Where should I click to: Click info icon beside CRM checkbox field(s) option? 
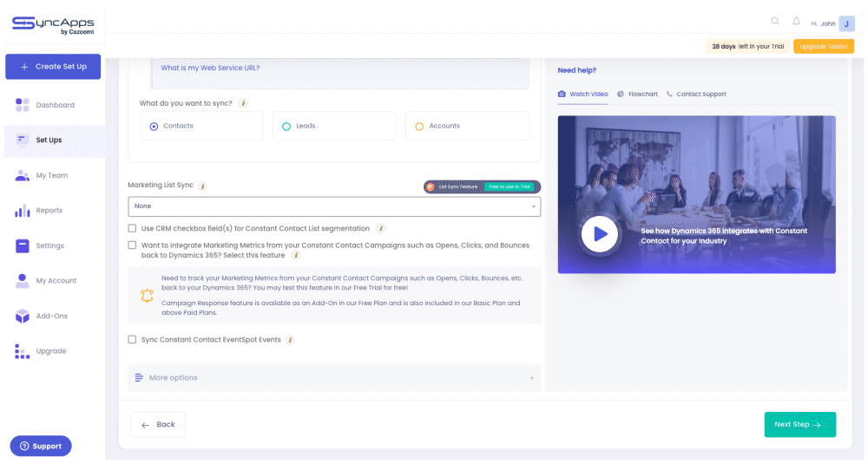coord(380,228)
